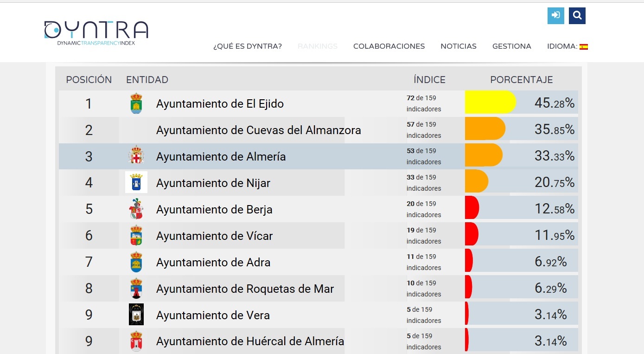Click the orange 33.33% progress bar
Image resolution: width=644 pixels, height=354 pixels.
(484, 155)
